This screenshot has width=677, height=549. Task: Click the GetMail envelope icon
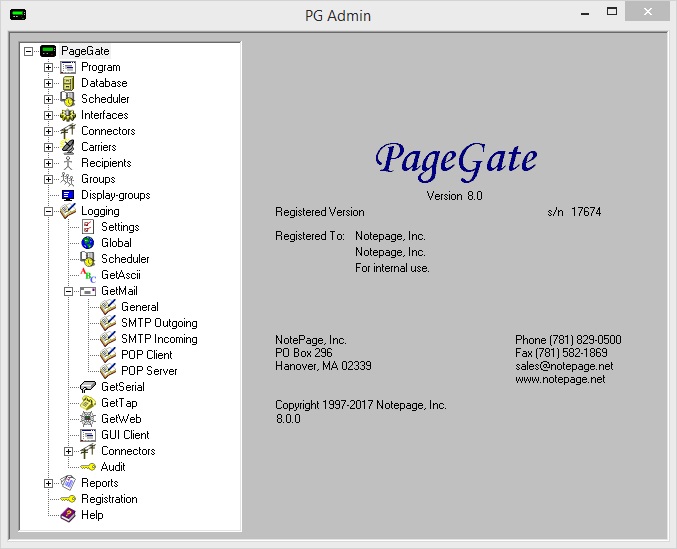pos(88,291)
